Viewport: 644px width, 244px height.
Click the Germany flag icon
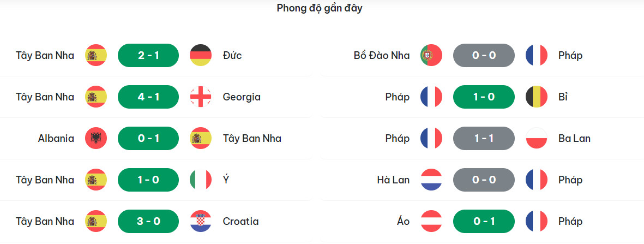click(200, 55)
